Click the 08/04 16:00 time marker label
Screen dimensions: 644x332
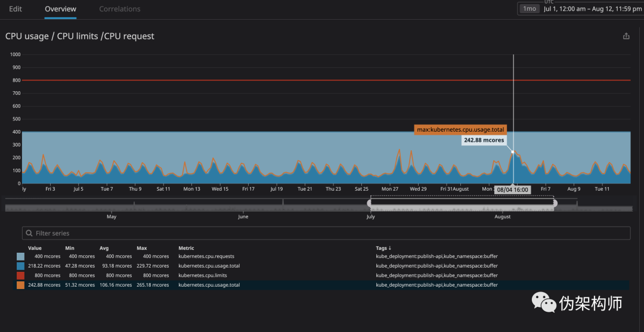point(513,190)
